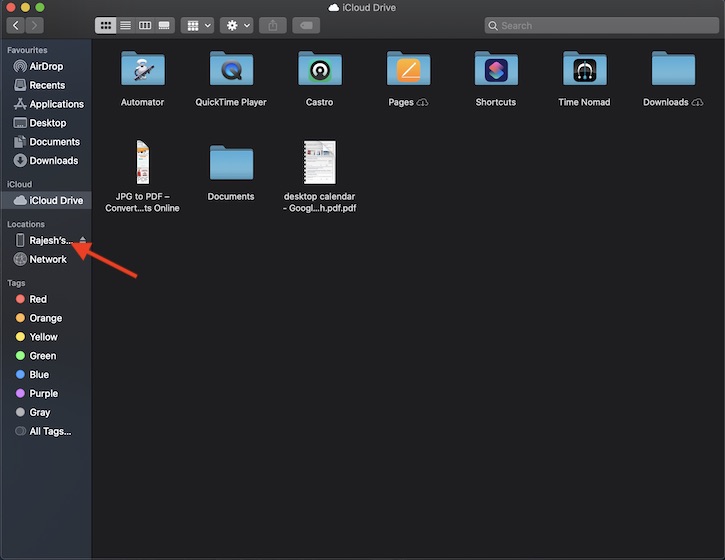Select the Blue tag
Screen dimensions: 725x560
(x=46, y=375)
